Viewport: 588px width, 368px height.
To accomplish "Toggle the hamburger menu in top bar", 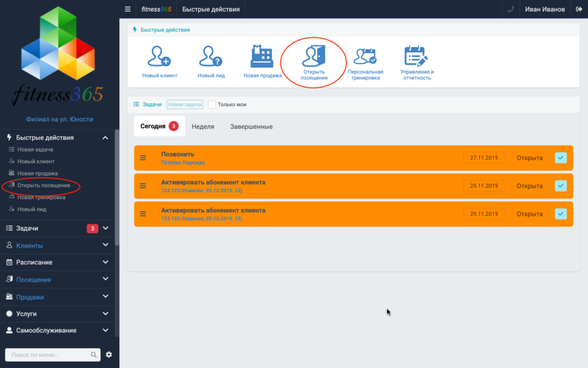I will pos(127,9).
